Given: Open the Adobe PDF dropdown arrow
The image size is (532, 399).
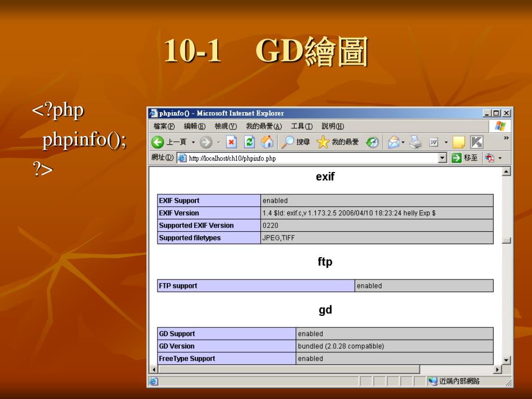Looking at the screenshot, I should (x=500, y=158).
